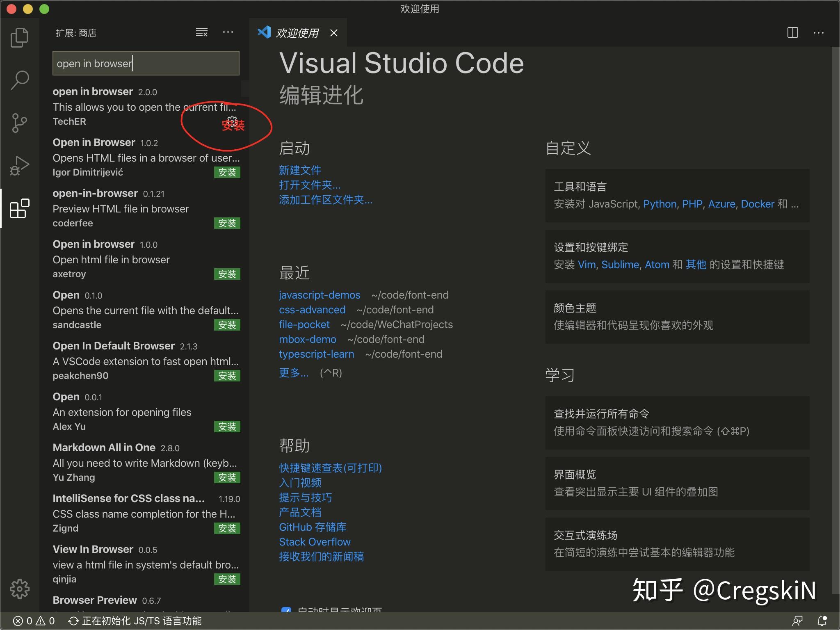840x630 pixels.
Task: Click the JS/TS 语言功能 status bar item
Action: [x=135, y=621]
